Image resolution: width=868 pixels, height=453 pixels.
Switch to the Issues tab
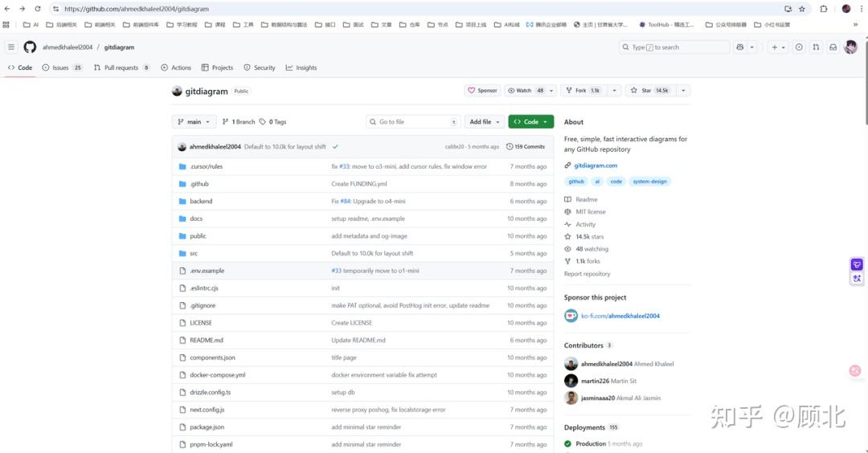[x=62, y=67]
